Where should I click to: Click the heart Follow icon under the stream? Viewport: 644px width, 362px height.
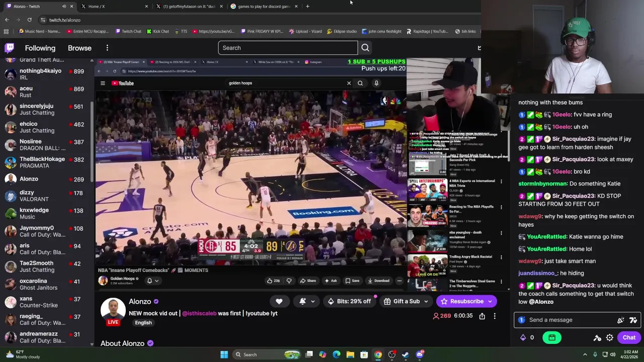tap(279, 301)
